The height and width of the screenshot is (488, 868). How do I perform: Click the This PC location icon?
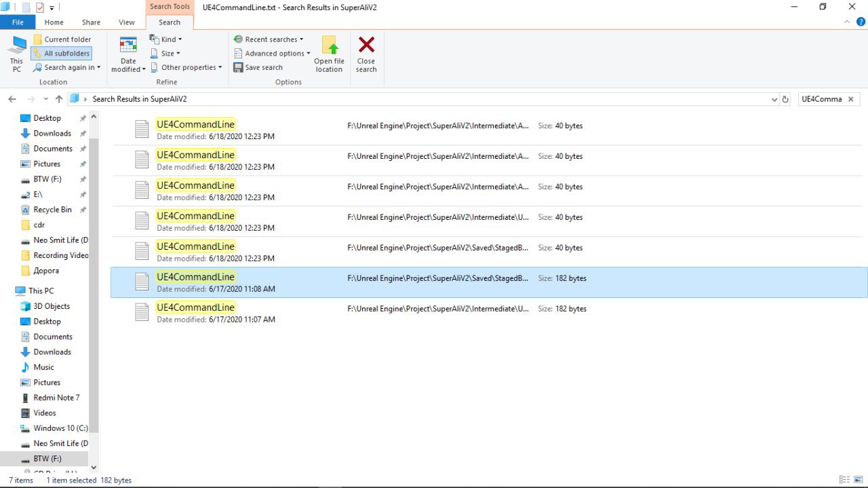[16, 54]
